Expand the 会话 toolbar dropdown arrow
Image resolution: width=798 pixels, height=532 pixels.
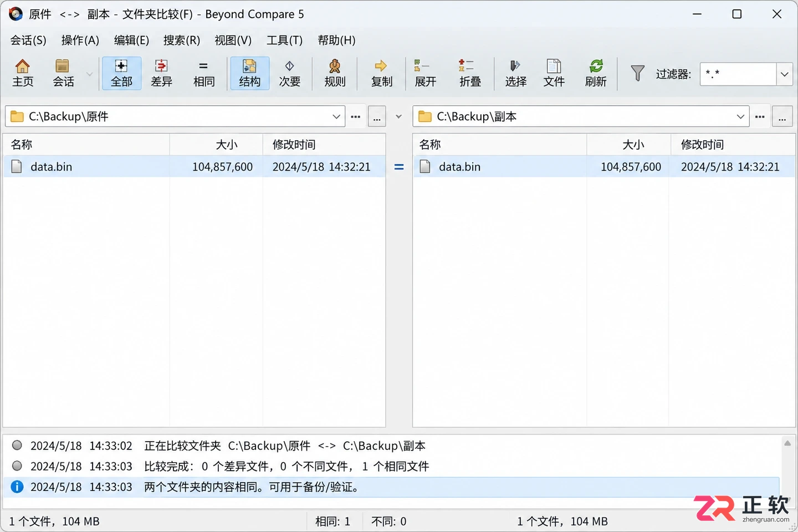89,74
